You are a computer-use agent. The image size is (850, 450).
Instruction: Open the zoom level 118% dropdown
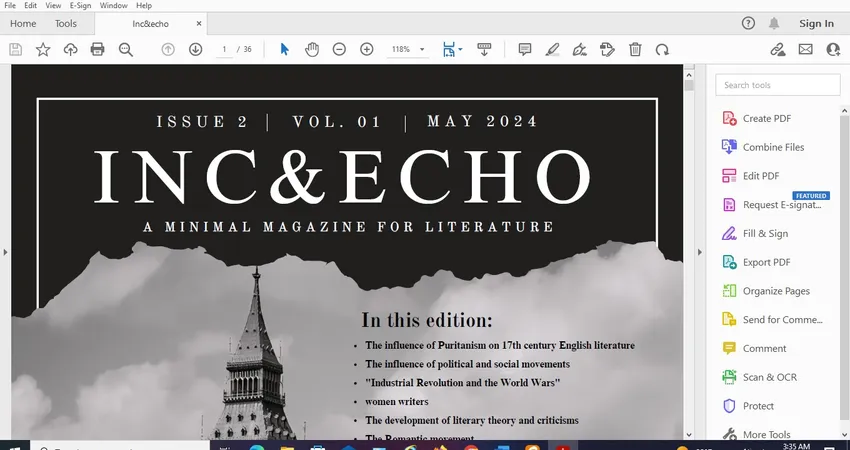coord(407,49)
